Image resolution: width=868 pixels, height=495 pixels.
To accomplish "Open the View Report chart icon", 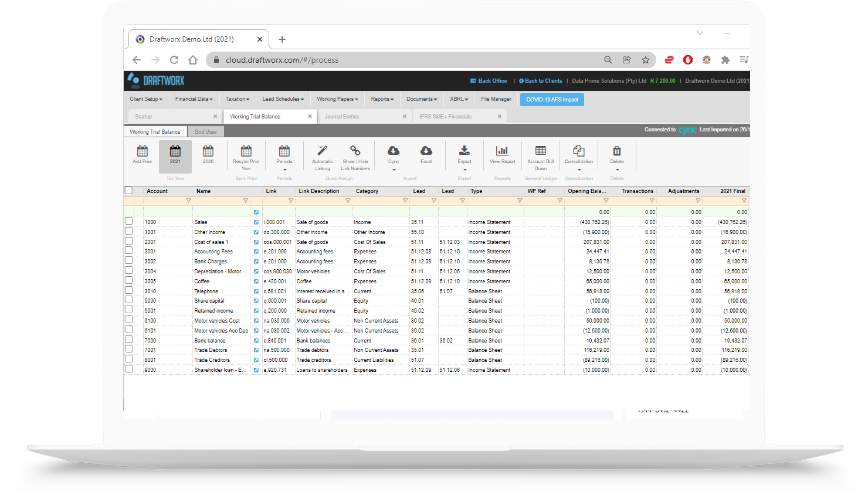I will (x=502, y=151).
